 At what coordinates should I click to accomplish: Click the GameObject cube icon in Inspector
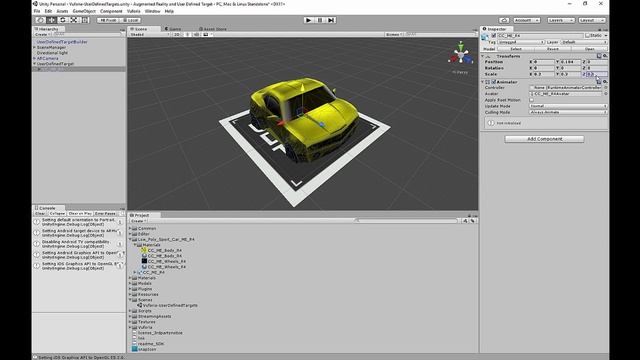tap(485, 37)
